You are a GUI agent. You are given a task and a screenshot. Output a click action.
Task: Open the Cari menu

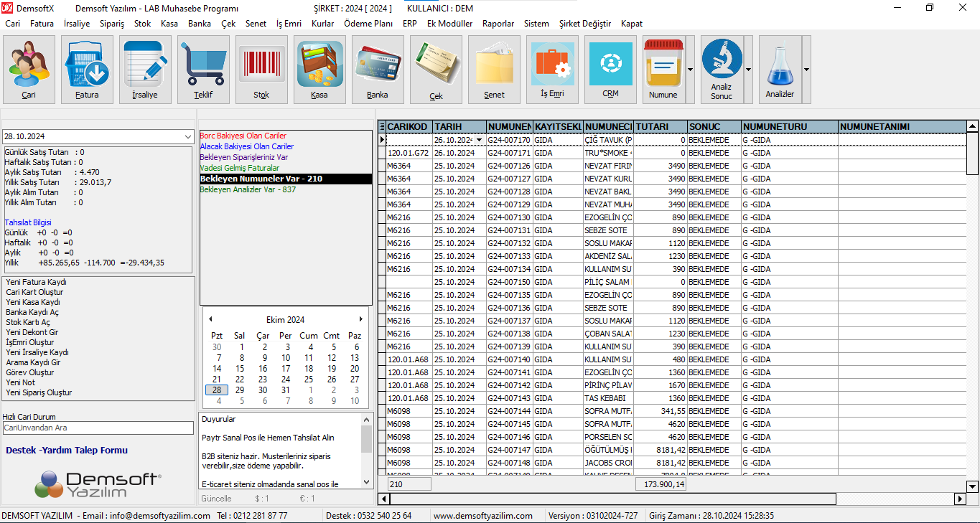pos(13,24)
